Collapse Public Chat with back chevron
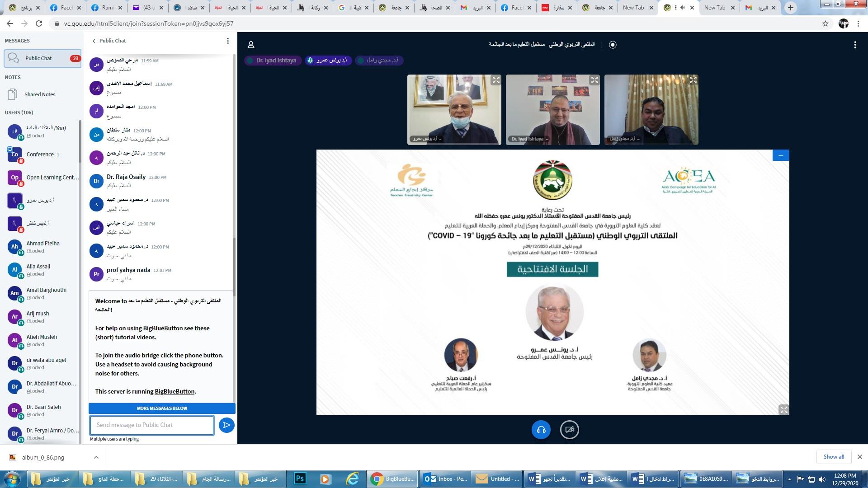Screen dimensions: 868x488 point(94,41)
